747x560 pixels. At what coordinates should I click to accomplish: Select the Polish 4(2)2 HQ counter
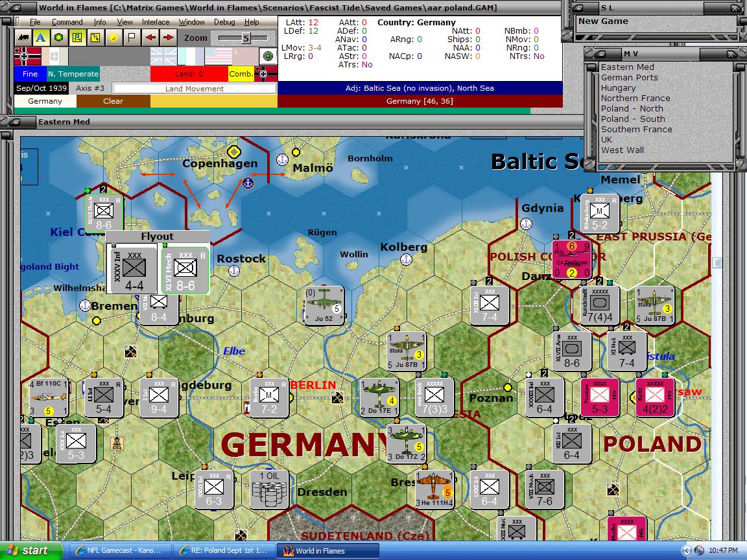pyautogui.click(x=655, y=398)
